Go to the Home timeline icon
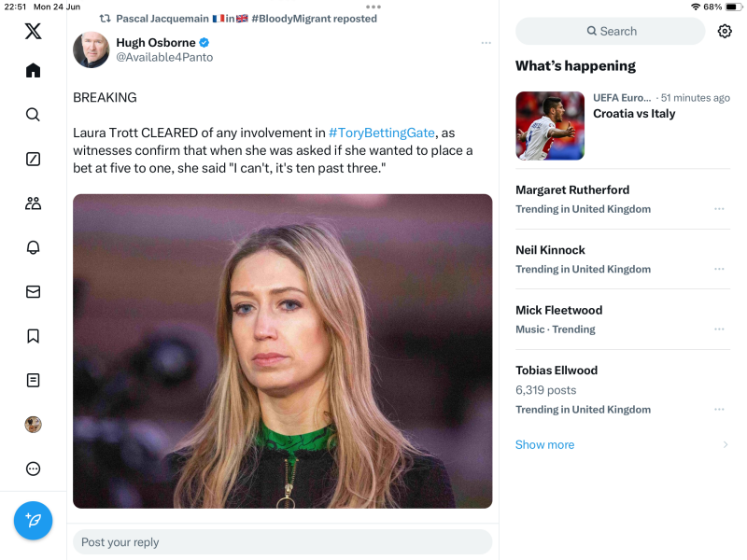Image resolution: width=747 pixels, height=560 pixels. pyautogui.click(x=33, y=70)
